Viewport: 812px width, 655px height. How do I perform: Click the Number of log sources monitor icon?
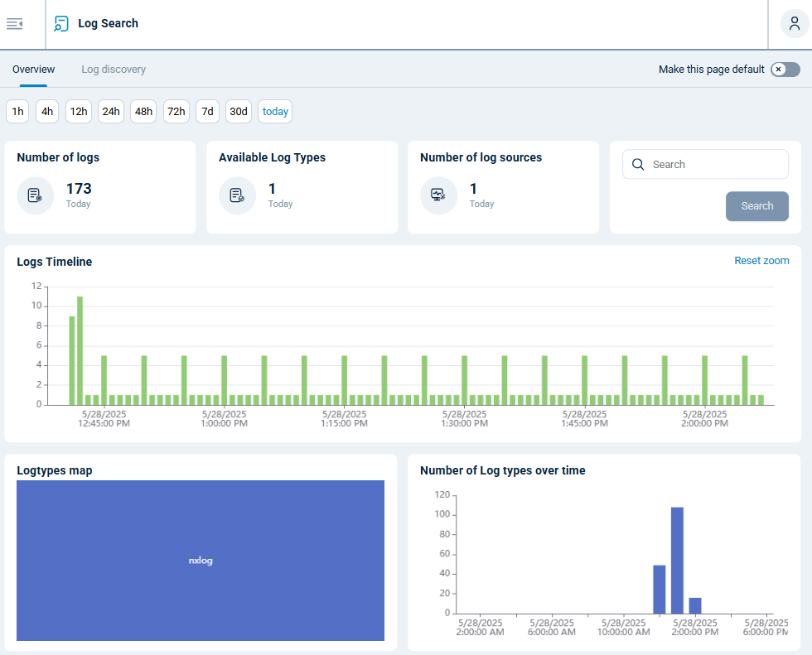point(438,195)
